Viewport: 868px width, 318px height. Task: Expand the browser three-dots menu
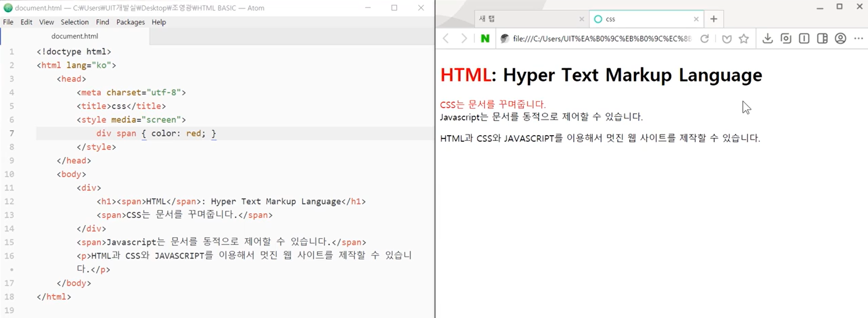pos(858,38)
